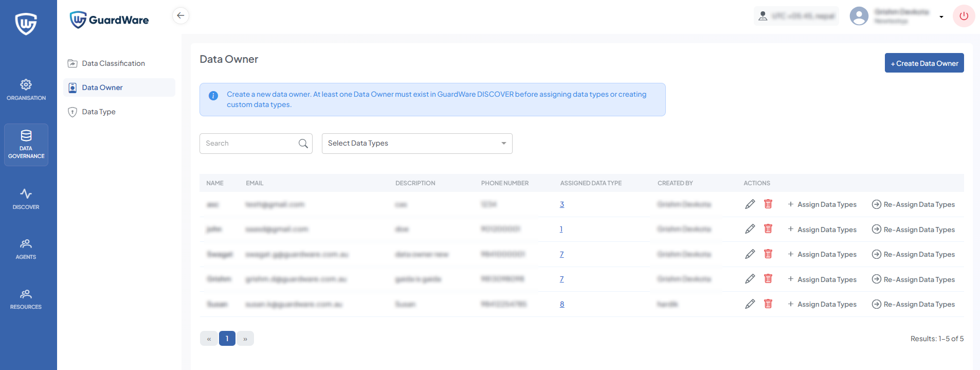Click trash icon in third row
The height and width of the screenshot is (370, 980).
(x=768, y=254)
